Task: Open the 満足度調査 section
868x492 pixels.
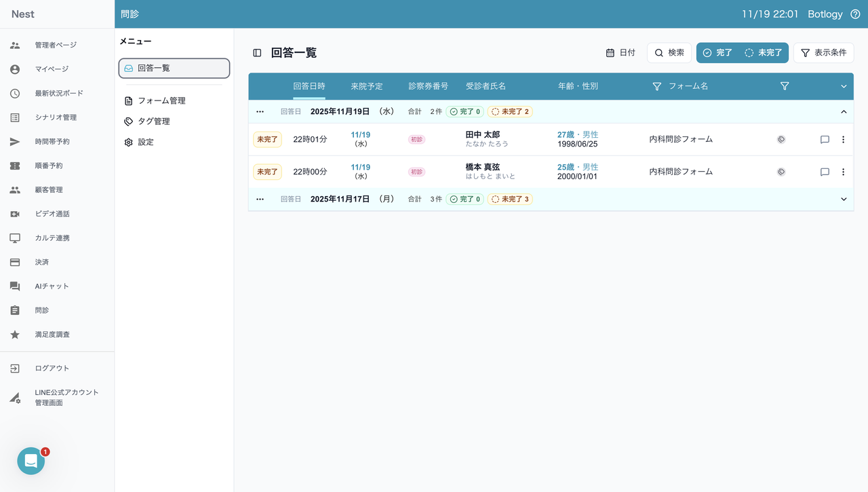Action: pos(56,334)
